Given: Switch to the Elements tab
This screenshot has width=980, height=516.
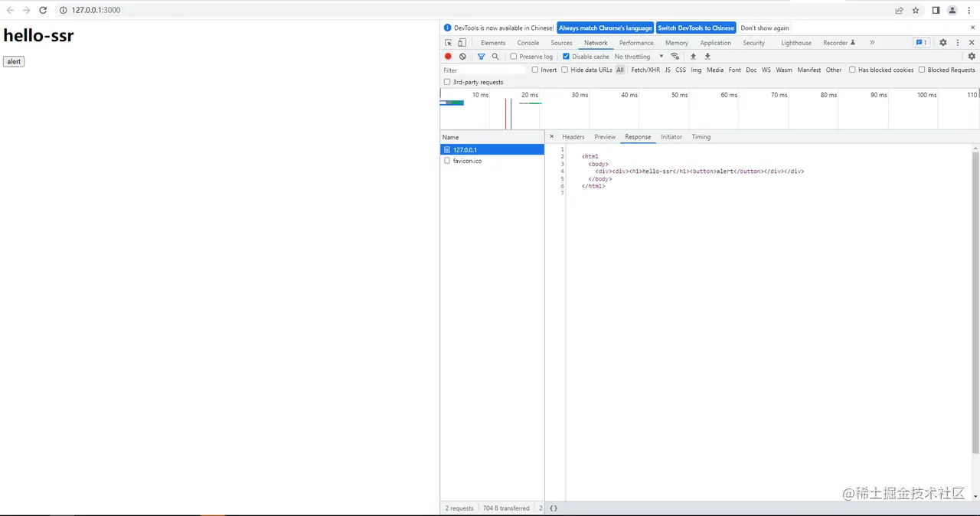Looking at the screenshot, I should click(493, 43).
